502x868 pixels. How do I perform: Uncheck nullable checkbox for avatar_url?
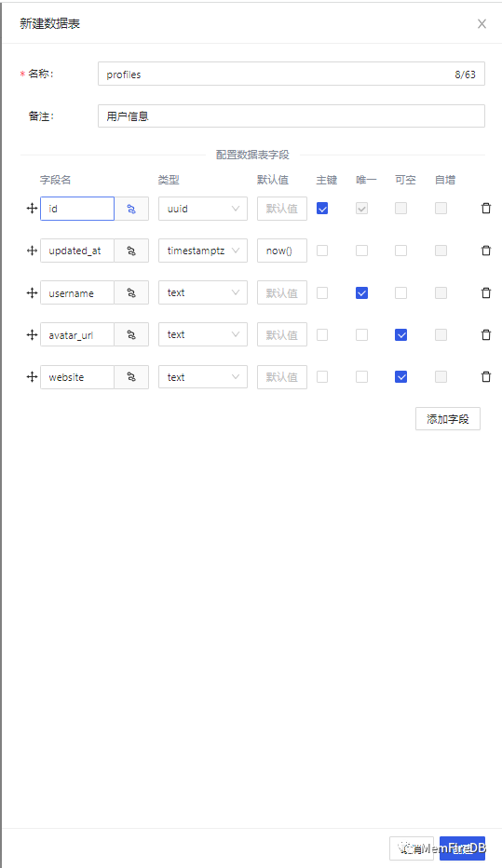pos(400,335)
